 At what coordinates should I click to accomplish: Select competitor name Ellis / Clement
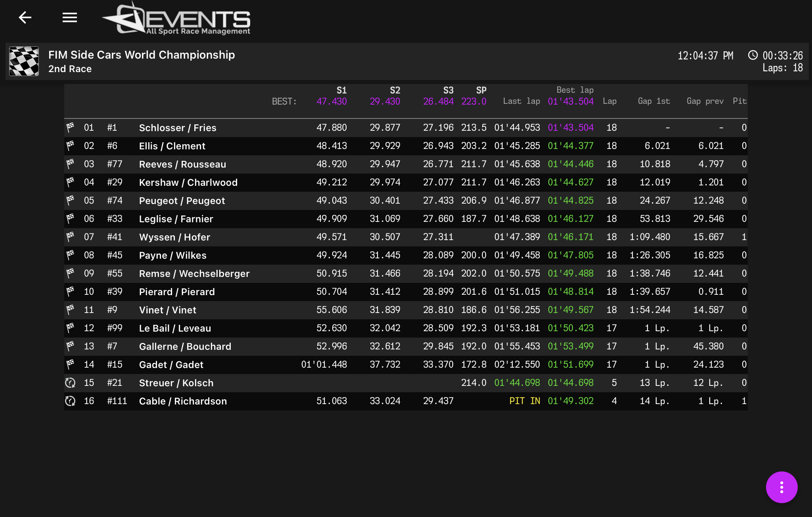click(x=172, y=146)
